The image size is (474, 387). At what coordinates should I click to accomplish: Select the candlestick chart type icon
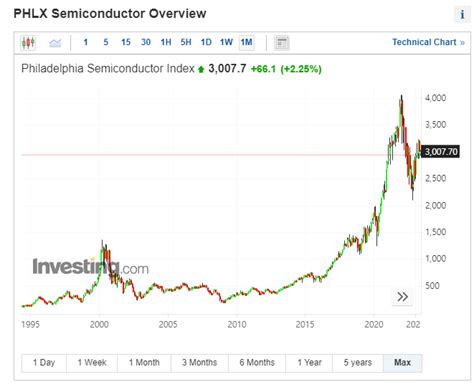click(x=28, y=43)
